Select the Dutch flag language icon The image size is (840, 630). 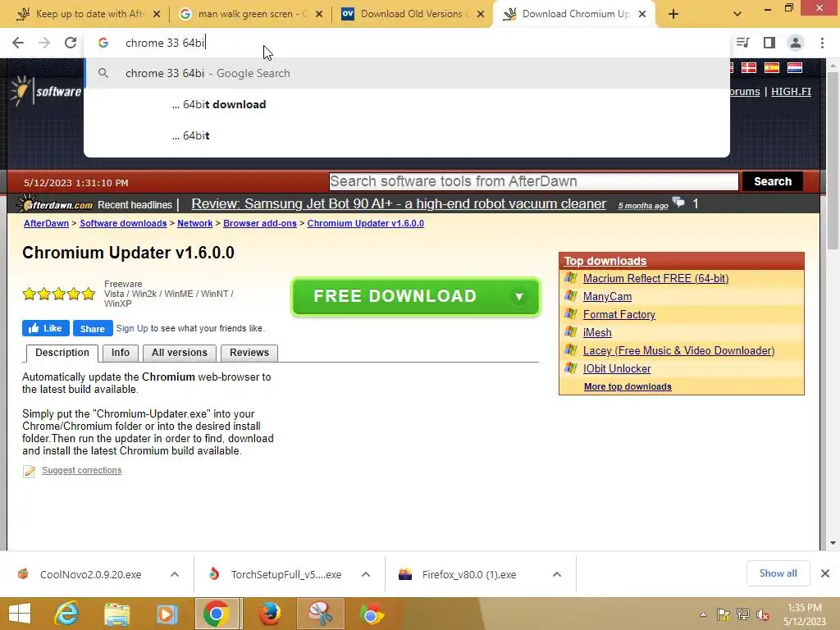click(795, 67)
